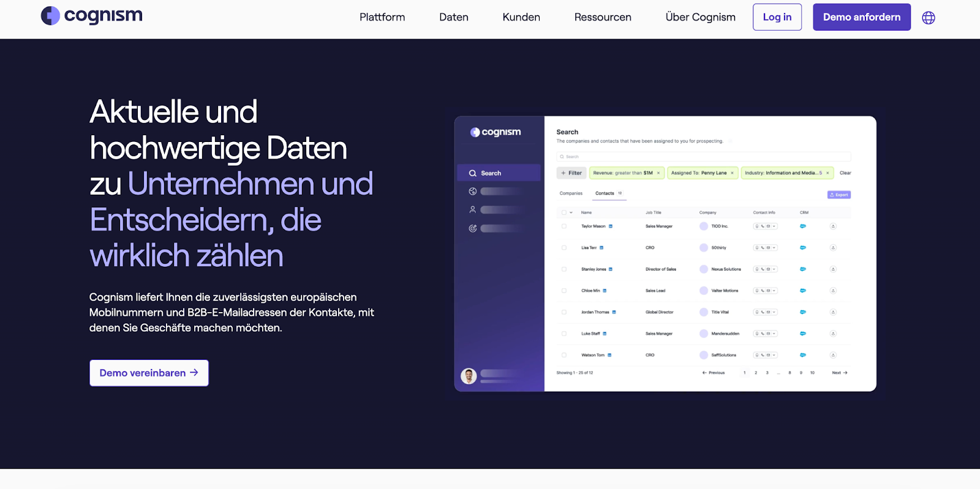The image size is (980, 489).
Task: Click the Demo anfordern button
Action: click(862, 17)
